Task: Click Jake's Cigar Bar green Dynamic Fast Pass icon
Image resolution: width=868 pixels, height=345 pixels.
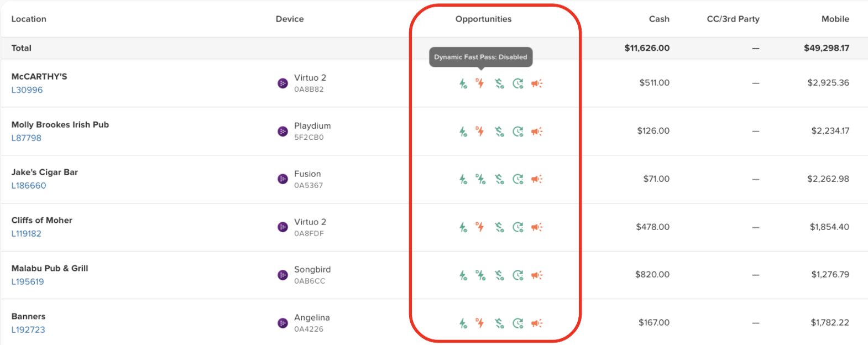Action: click(480, 179)
